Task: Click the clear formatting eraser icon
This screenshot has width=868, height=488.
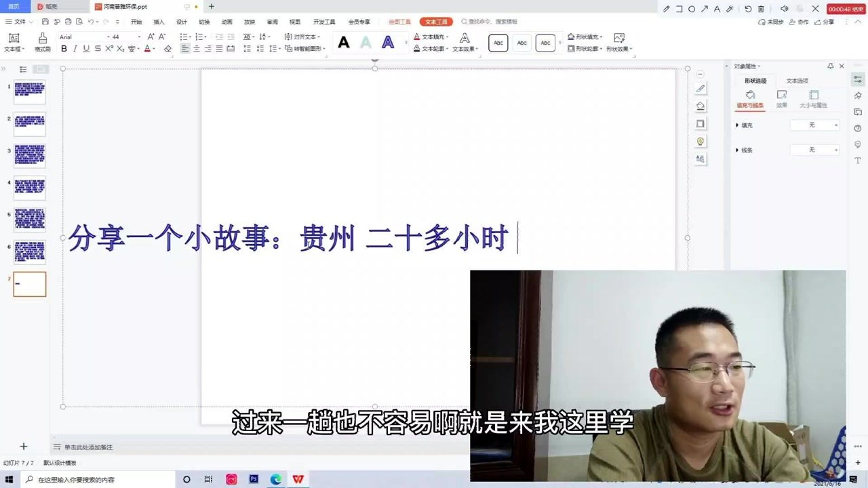Action: (167, 49)
